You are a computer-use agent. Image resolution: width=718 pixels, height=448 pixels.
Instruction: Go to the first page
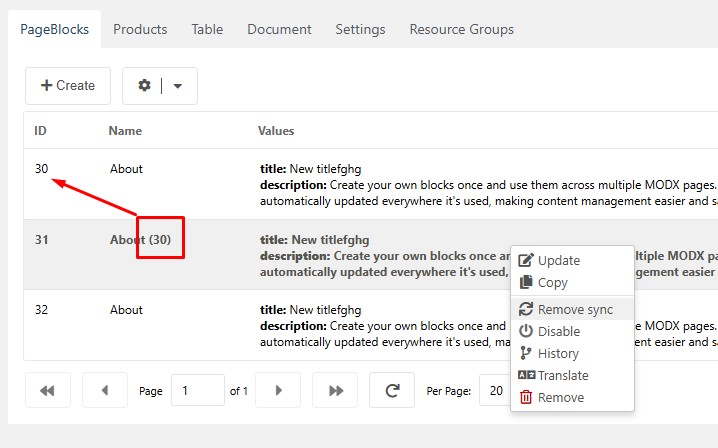48,390
